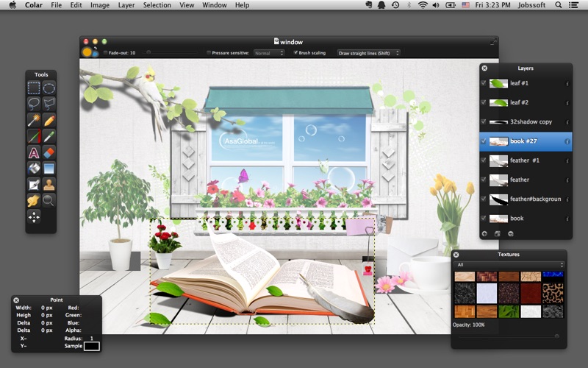Choose the lasso selection tool
The image size is (588, 368).
click(x=34, y=104)
